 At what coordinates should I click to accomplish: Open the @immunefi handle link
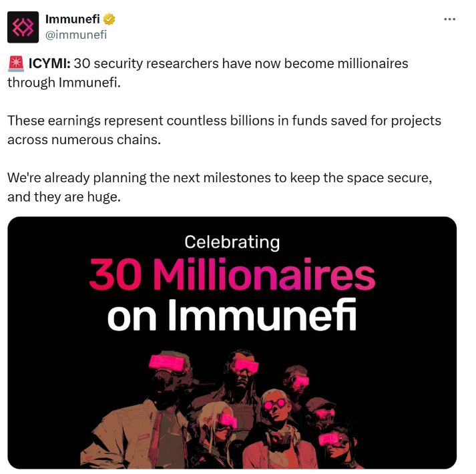click(x=76, y=35)
